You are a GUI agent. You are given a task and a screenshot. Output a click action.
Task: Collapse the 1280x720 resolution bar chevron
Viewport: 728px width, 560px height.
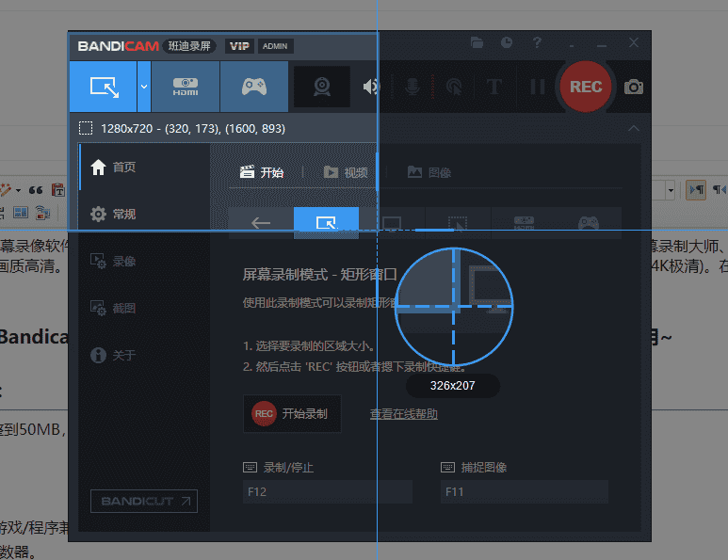pyautogui.click(x=633, y=129)
